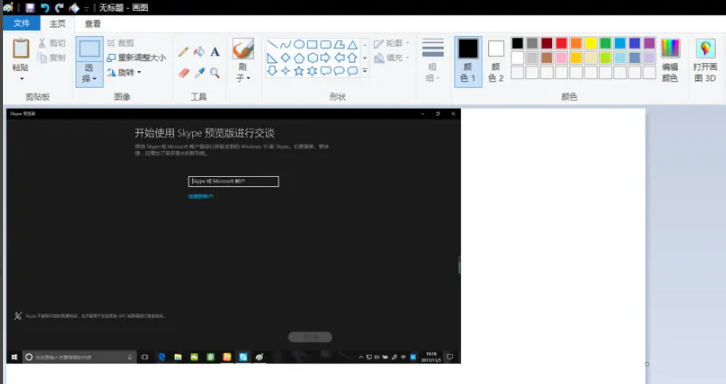The height and width of the screenshot is (384, 726).
Task: Select the Pencil tool
Action: (x=183, y=51)
